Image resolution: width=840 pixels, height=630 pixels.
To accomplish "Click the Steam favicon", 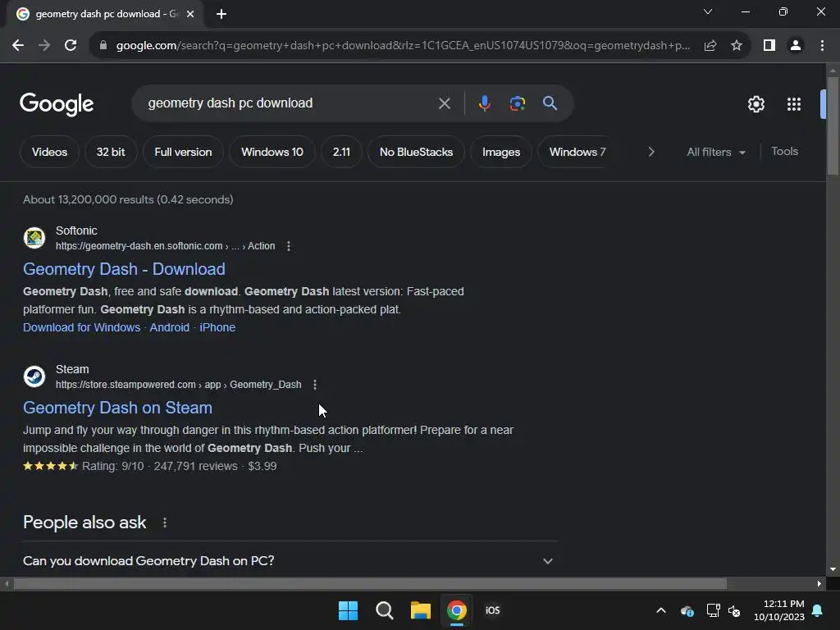I will point(34,377).
